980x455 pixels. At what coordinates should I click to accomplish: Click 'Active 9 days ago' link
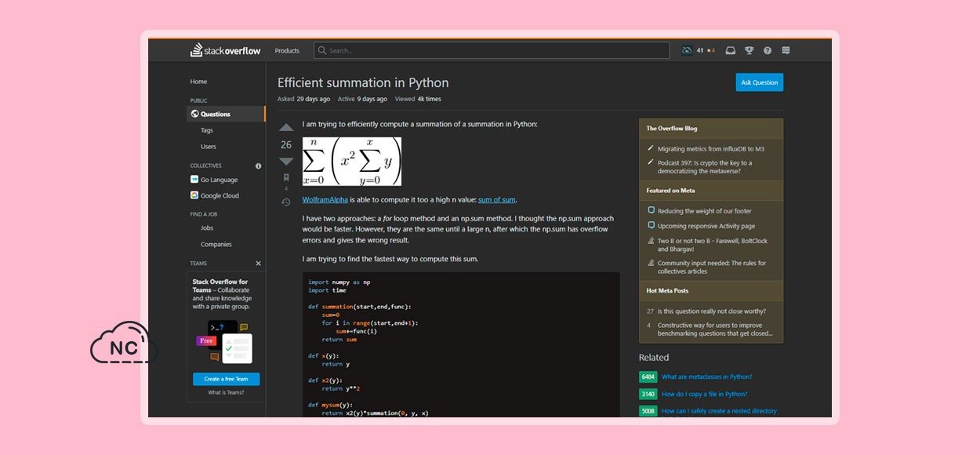pyautogui.click(x=362, y=99)
